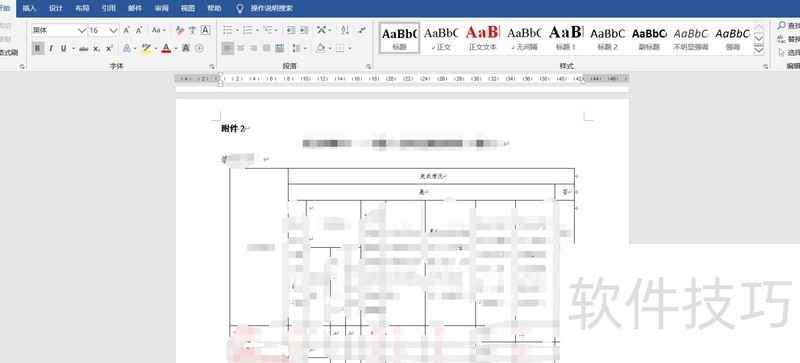Expand borders dropdown arrow
800x363 pixels.
(349, 49)
